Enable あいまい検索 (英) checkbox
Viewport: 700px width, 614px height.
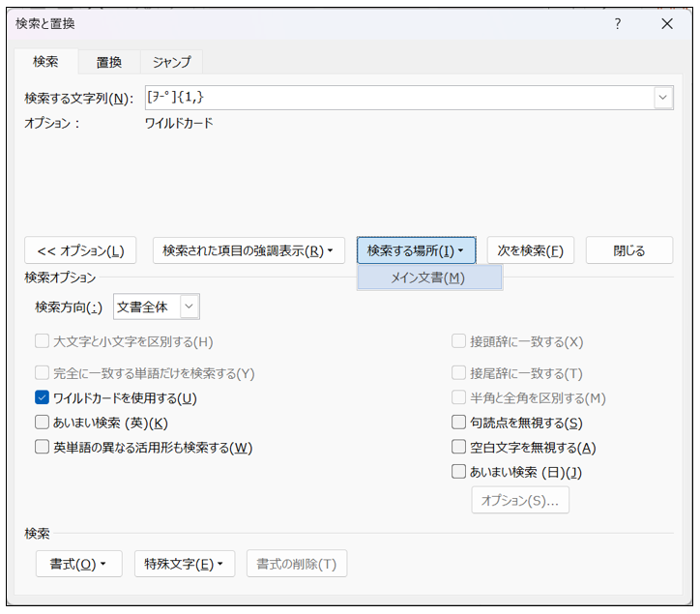tap(43, 423)
